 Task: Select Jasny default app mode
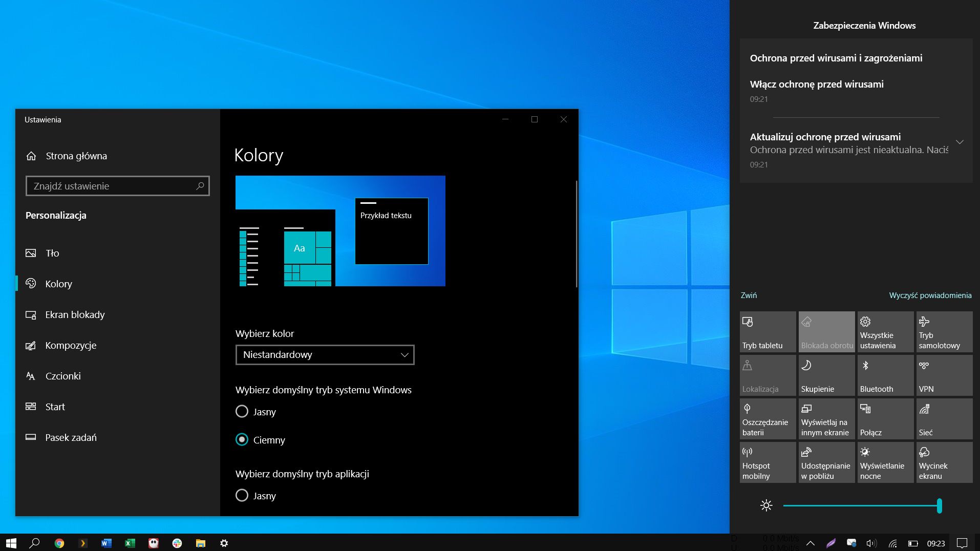click(242, 495)
